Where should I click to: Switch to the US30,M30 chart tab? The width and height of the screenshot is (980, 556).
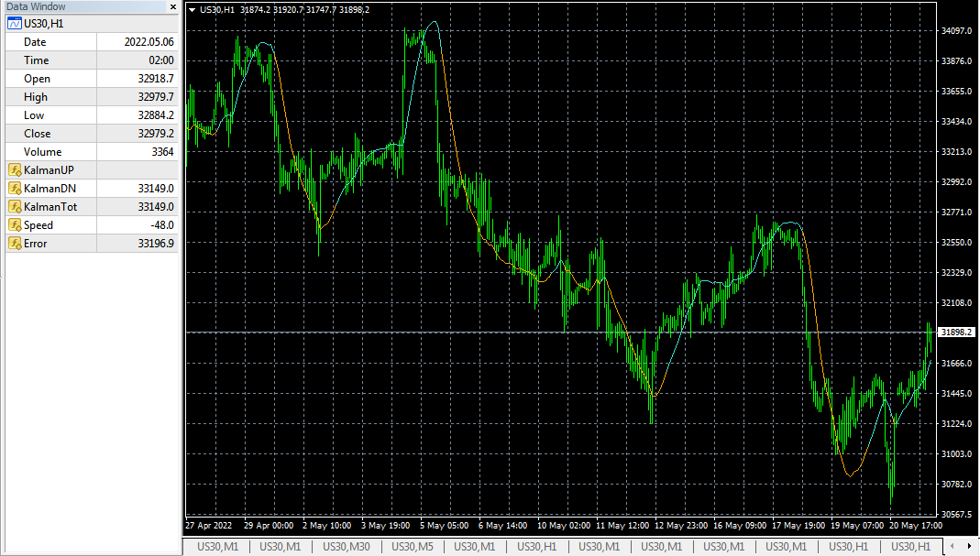tap(347, 547)
